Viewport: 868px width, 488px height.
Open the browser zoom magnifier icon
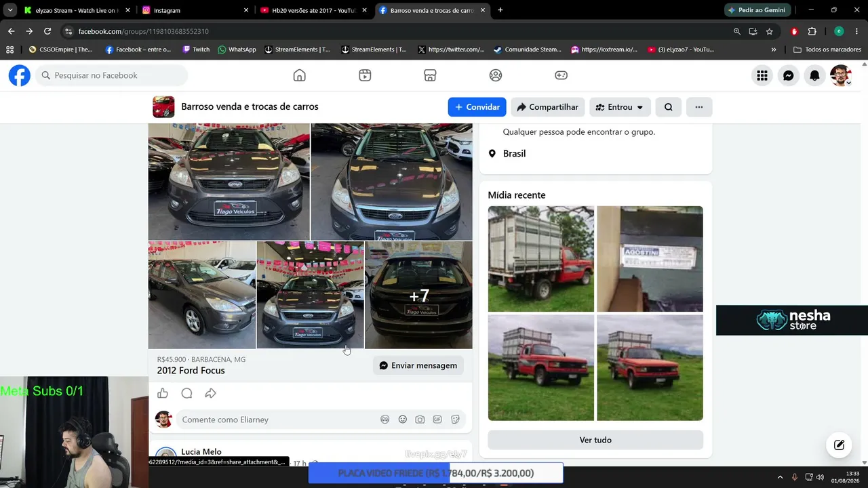tap(737, 31)
